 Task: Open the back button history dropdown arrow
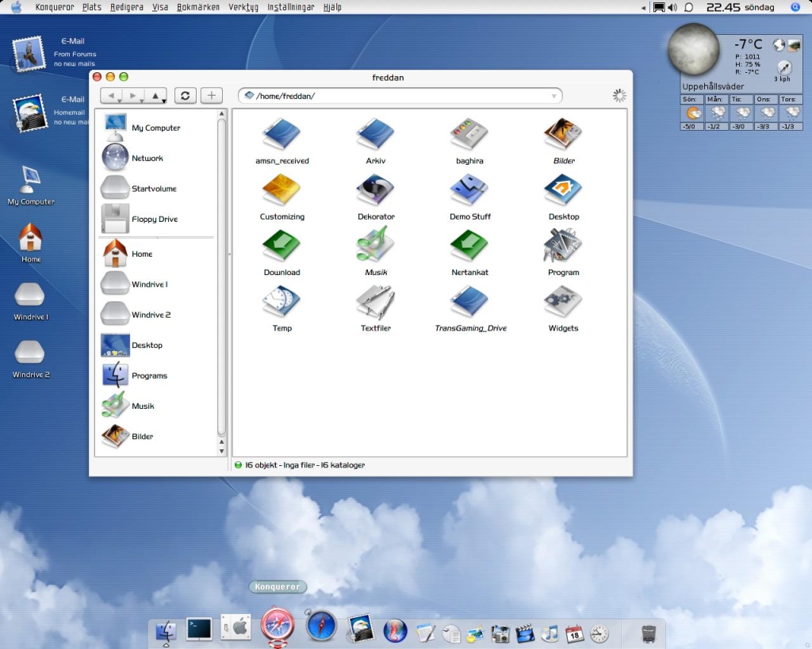pos(119,101)
